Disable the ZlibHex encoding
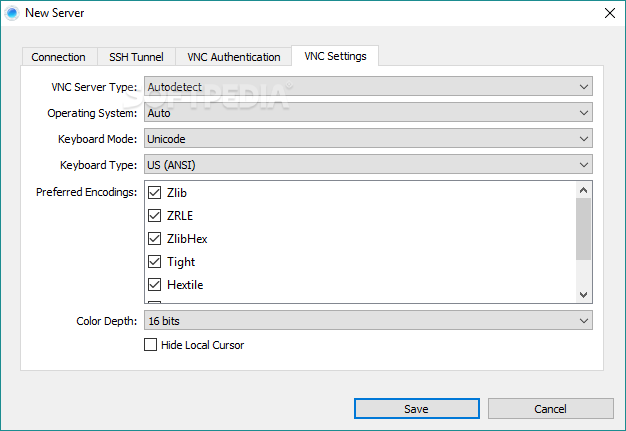626x431 pixels. pos(155,239)
